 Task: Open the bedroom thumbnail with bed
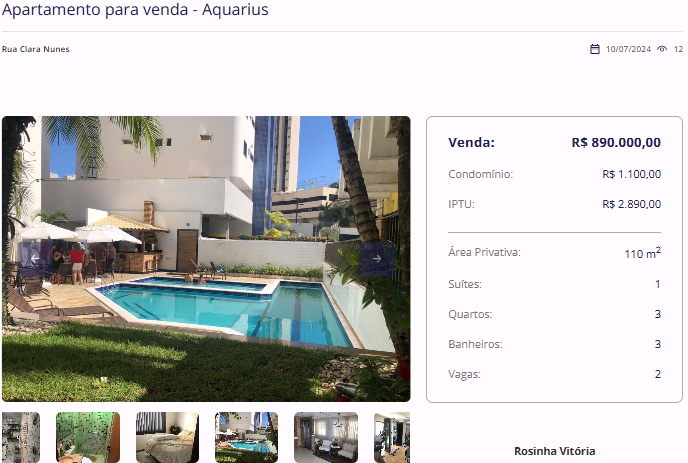click(167, 437)
